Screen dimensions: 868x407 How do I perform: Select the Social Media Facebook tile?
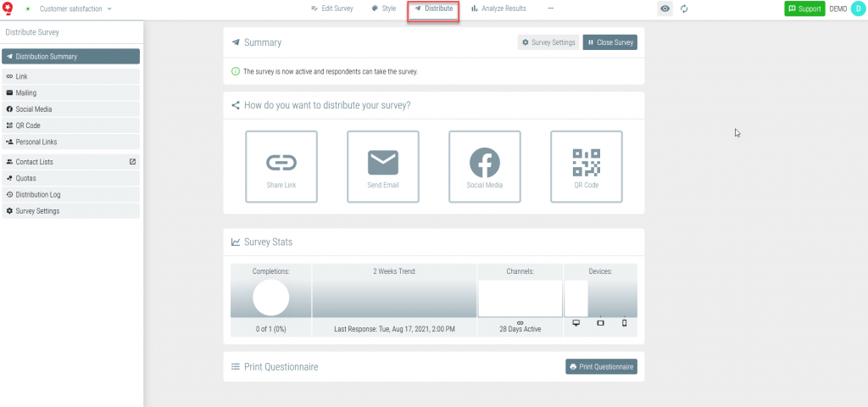point(484,166)
